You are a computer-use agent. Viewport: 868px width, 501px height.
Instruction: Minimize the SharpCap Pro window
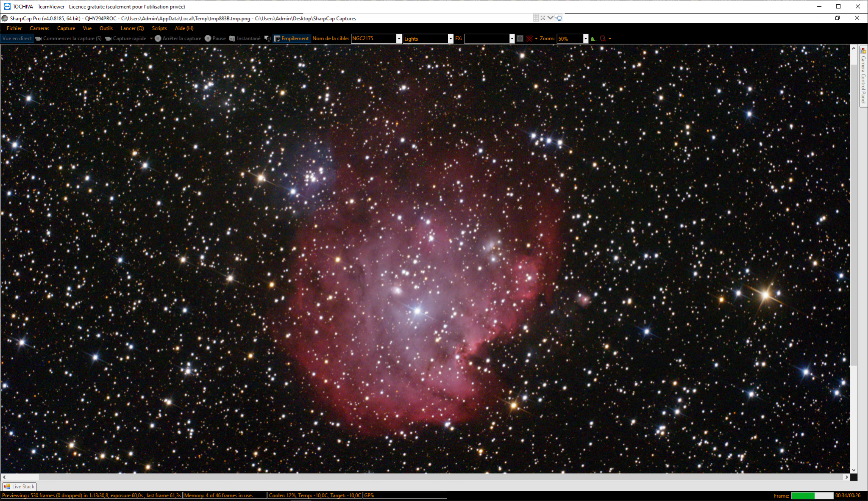coord(818,18)
